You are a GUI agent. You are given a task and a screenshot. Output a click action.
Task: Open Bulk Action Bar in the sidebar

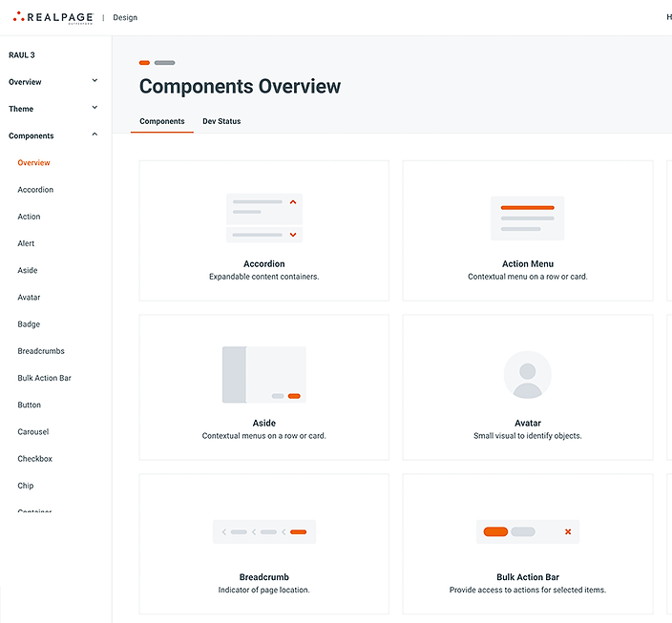pos(45,378)
